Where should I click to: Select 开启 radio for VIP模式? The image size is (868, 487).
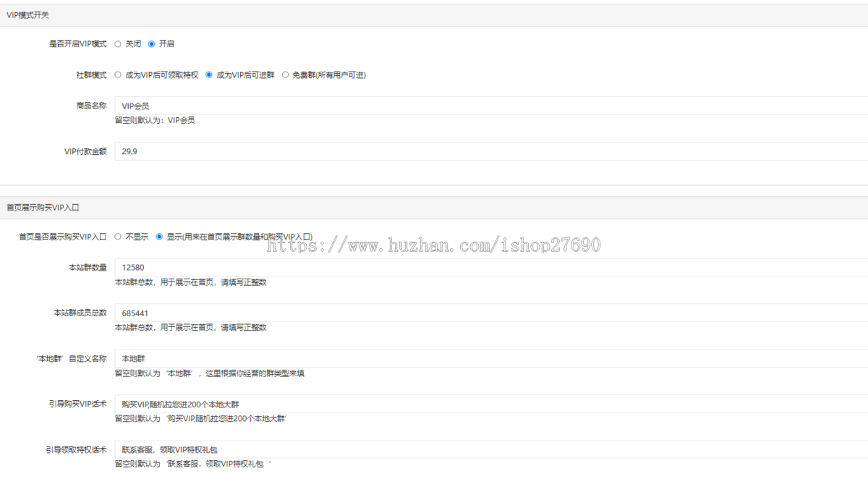tap(151, 44)
